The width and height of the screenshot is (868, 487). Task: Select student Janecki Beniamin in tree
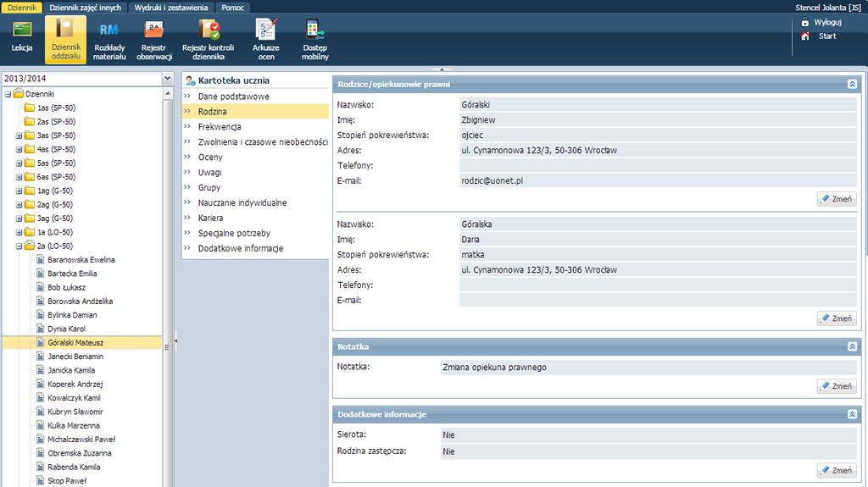click(75, 357)
